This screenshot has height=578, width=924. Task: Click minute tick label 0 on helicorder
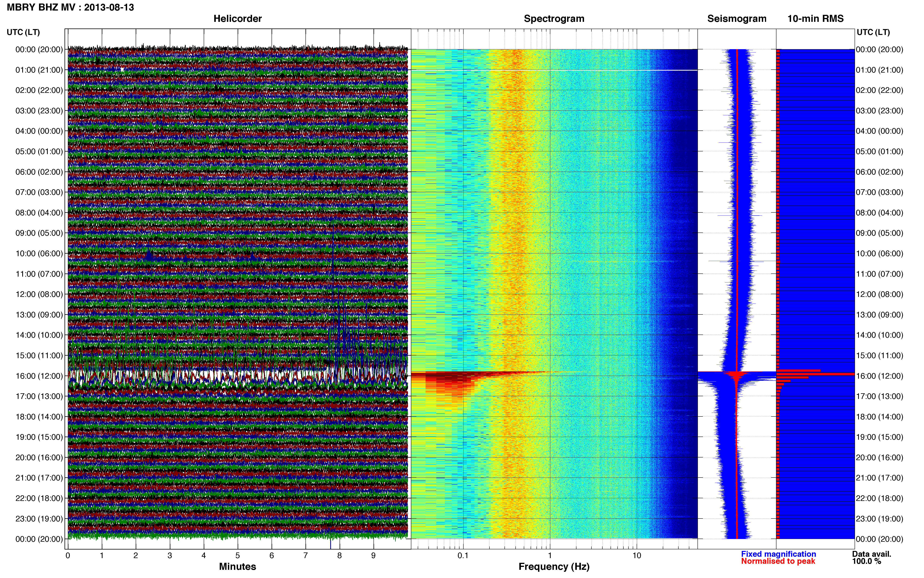coord(68,555)
